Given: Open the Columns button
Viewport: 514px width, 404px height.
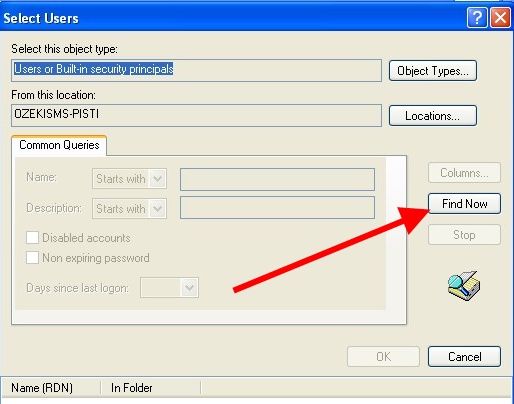Looking at the screenshot, I should 464,173.
